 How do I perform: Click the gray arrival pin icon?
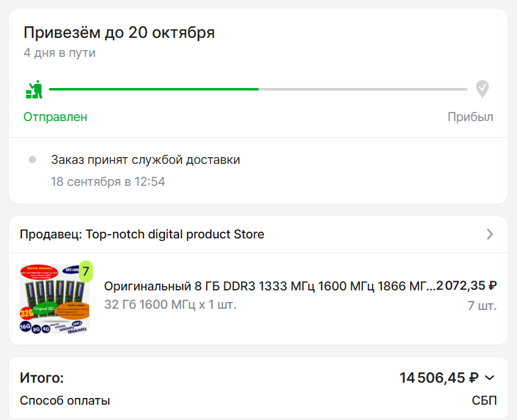[x=482, y=89]
